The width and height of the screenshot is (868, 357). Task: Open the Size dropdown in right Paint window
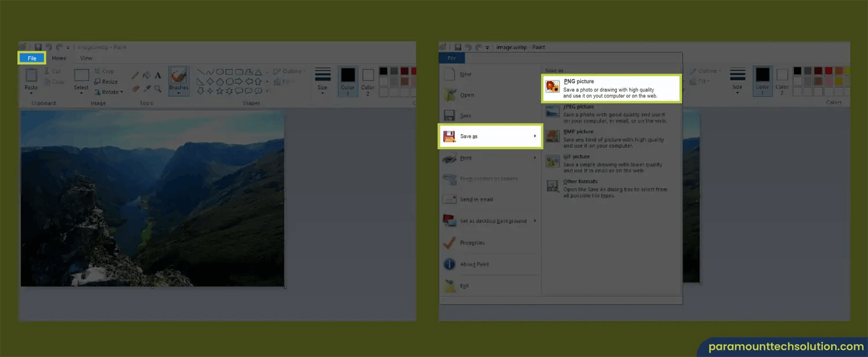click(x=737, y=81)
